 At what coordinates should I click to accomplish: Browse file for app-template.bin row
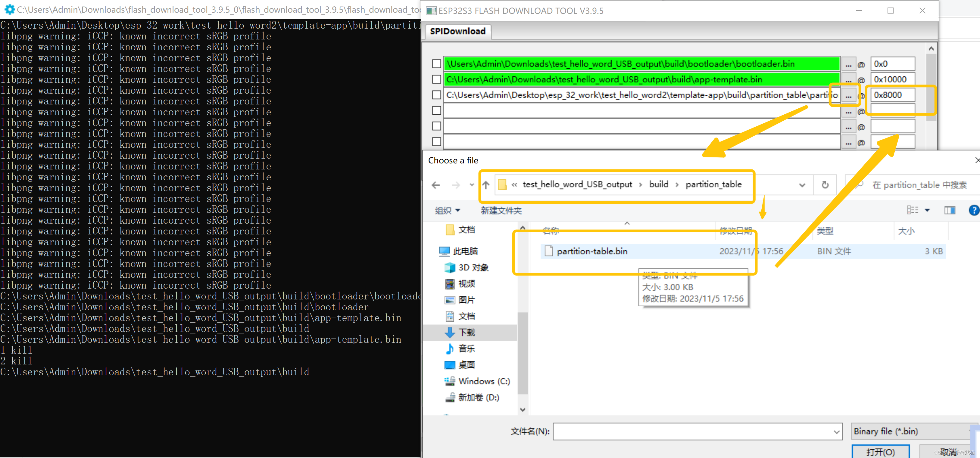848,80
